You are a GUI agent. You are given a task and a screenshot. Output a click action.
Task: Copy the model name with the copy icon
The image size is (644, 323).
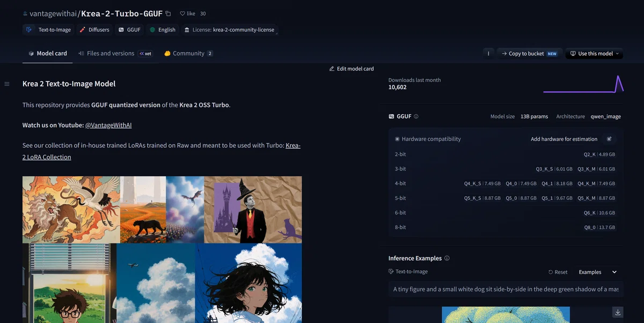(x=168, y=13)
